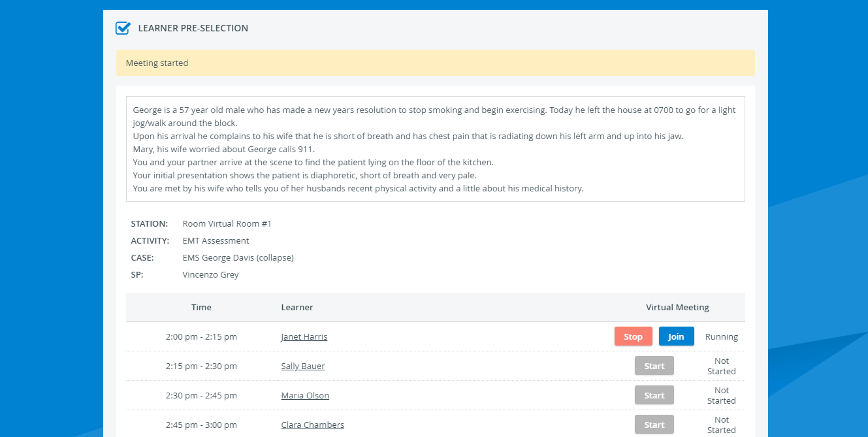Image resolution: width=868 pixels, height=437 pixels.
Task: Click the Running status for Janet Harris
Action: coord(722,337)
